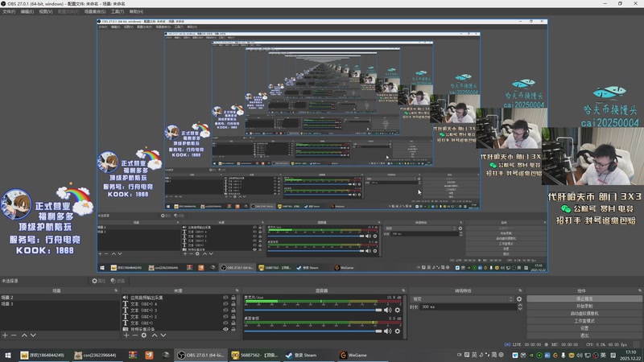Open the 场景集合(S) menu
644x362 pixels.
(95, 12)
